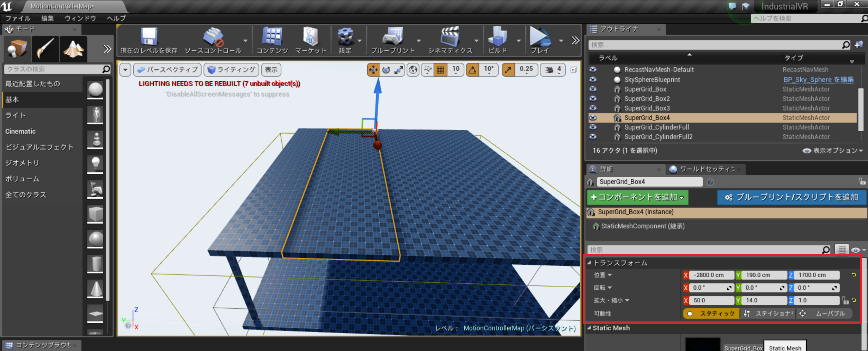Toggle grid snapping in viewport toolbar

tap(440, 70)
